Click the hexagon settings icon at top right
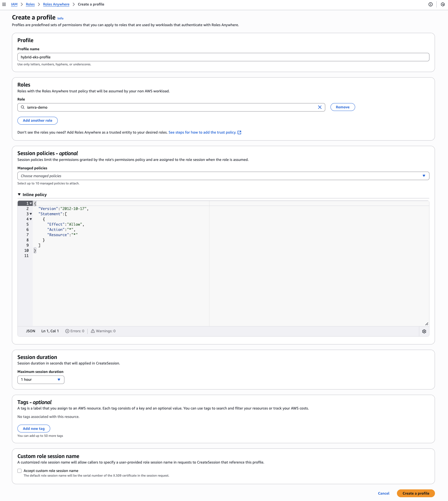448x501 pixels. pyautogui.click(x=442, y=4)
